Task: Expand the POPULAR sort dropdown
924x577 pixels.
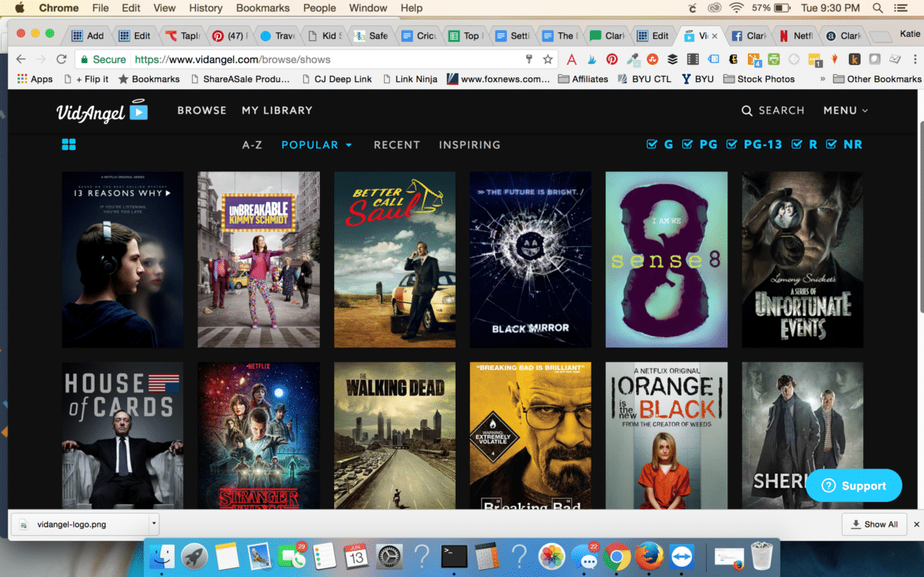Action: [317, 144]
